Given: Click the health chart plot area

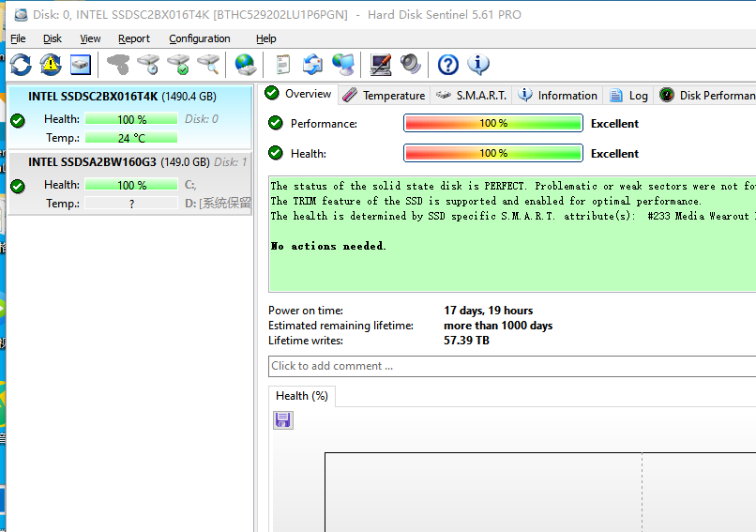Looking at the screenshot, I should click(x=540, y=492).
